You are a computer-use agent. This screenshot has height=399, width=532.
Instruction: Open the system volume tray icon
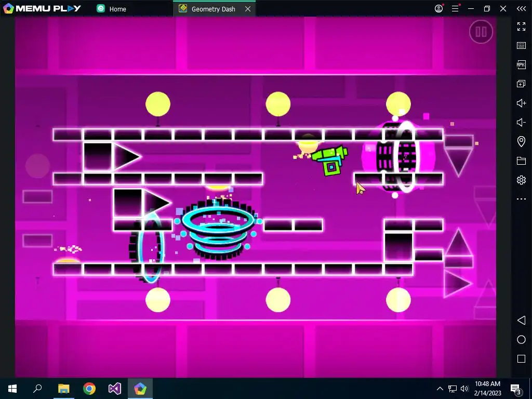pos(464,389)
